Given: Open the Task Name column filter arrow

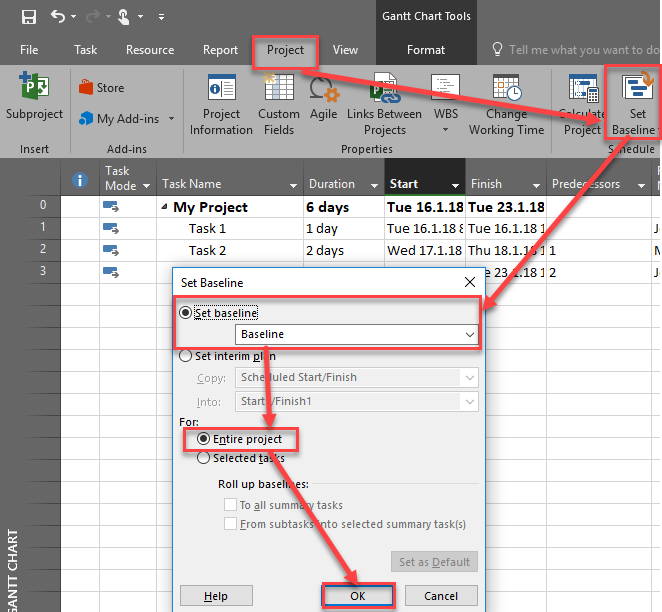Looking at the screenshot, I should (294, 185).
